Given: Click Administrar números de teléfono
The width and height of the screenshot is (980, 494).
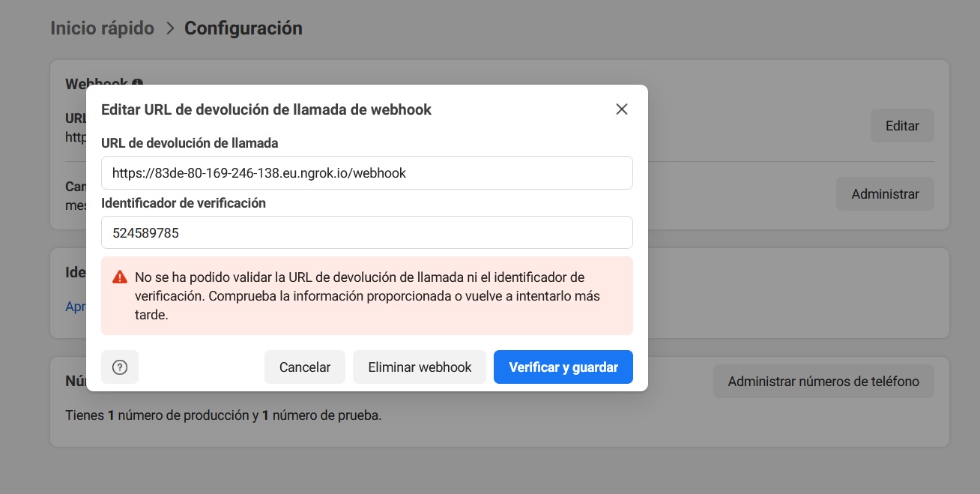Looking at the screenshot, I should pyautogui.click(x=823, y=381).
